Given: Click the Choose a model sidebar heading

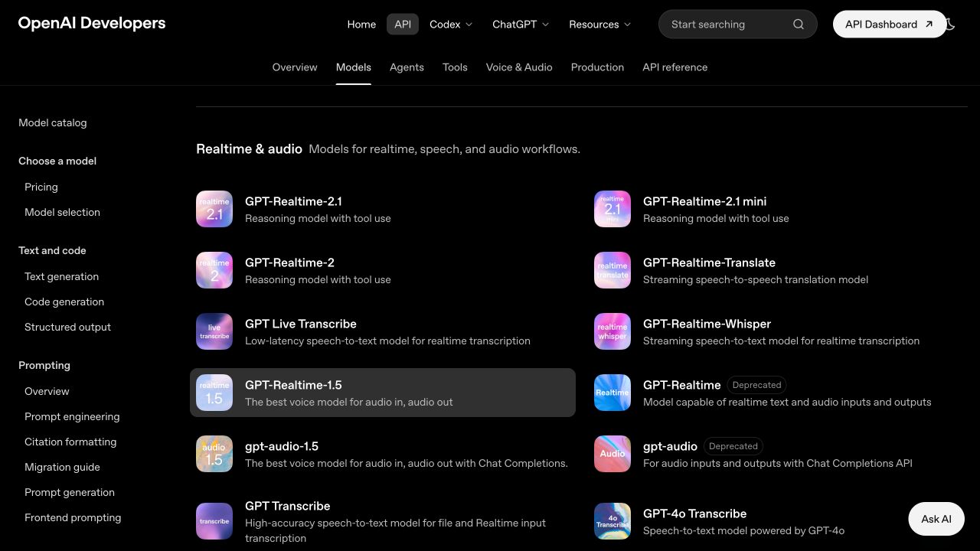Looking at the screenshot, I should pos(57,161).
